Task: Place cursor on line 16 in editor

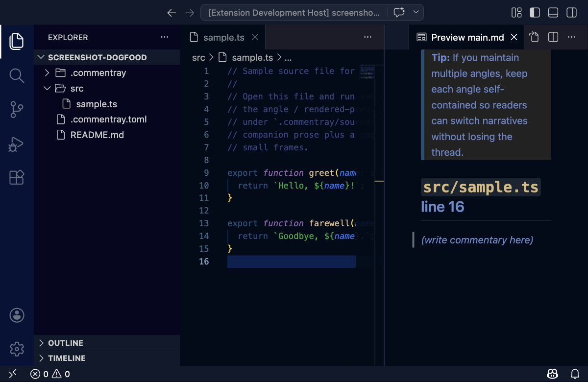Action: point(292,262)
